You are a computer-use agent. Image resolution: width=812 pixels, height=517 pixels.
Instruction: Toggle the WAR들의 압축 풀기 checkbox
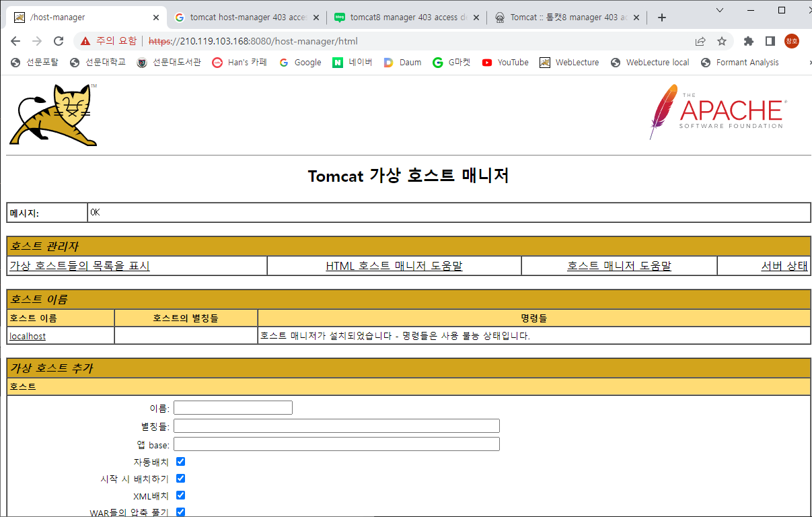(x=180, y=512)
